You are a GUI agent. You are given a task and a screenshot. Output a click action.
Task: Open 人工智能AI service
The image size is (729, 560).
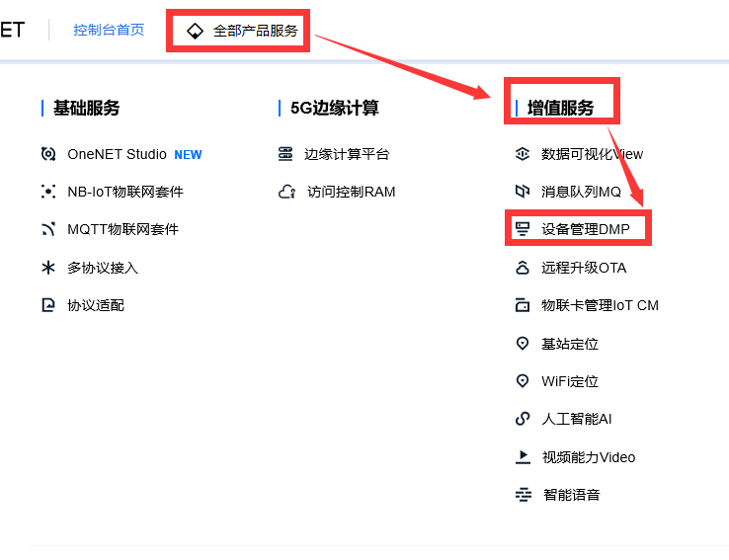(x=577, y=419)
